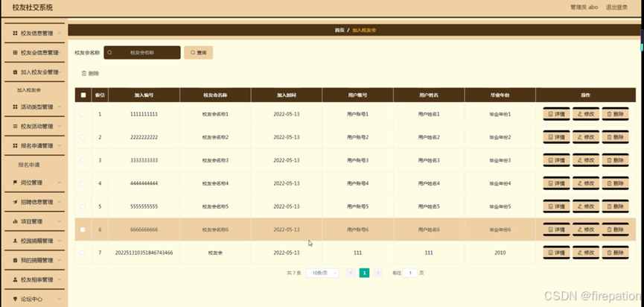
Task: Click the 岗位管理 flag icon
Action: coord(15,183)
